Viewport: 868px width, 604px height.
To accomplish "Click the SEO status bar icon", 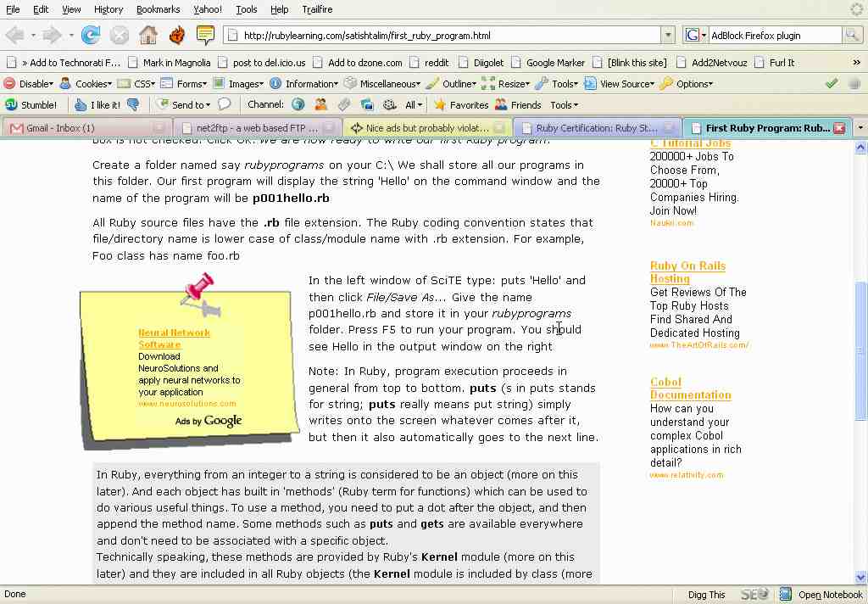I will [754, 595].
